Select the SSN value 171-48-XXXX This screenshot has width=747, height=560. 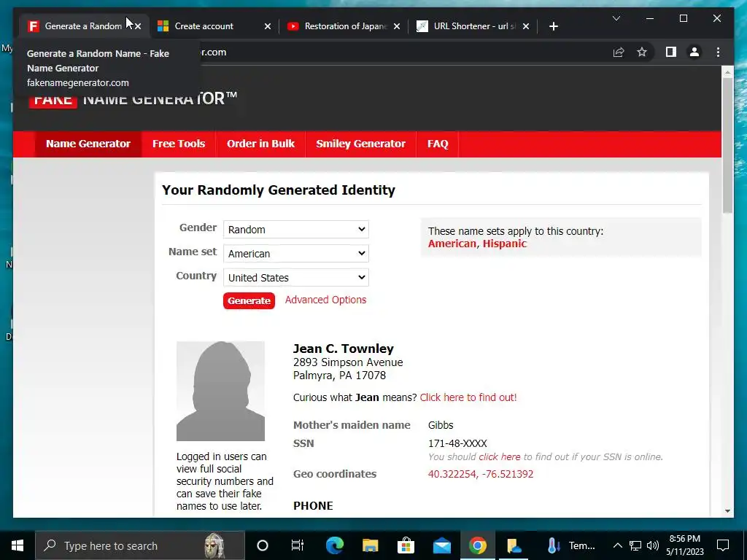point(457,444)
